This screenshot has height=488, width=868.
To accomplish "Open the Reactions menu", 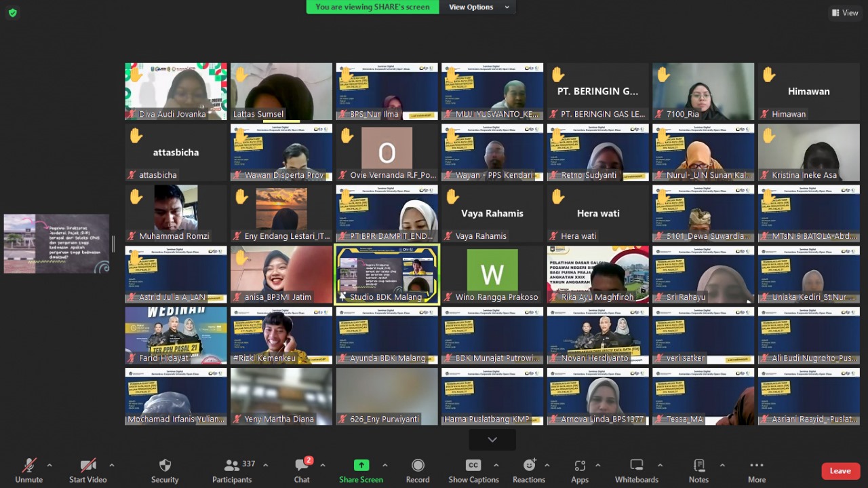I will (x=529, y=466).
